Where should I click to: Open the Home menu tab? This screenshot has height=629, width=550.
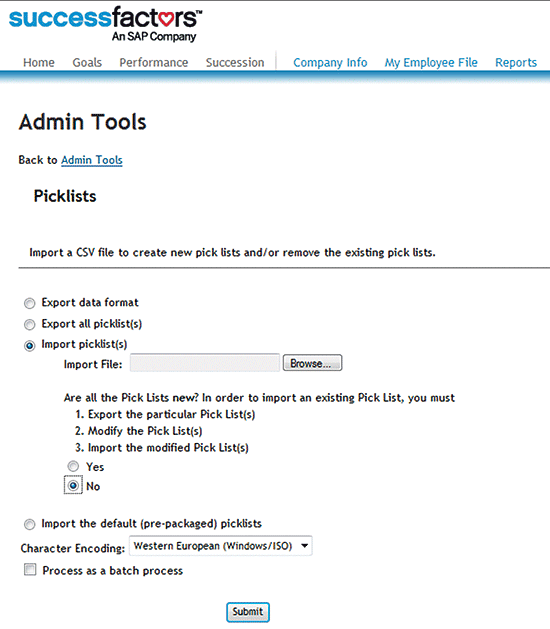39,63
